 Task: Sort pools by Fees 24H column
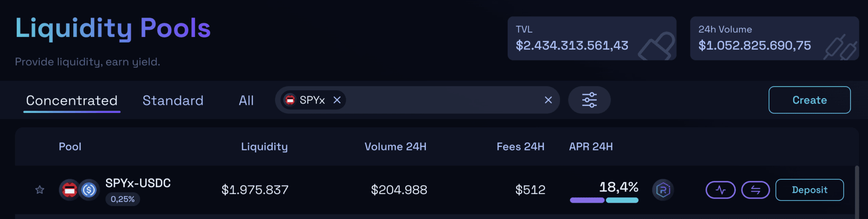520,146
